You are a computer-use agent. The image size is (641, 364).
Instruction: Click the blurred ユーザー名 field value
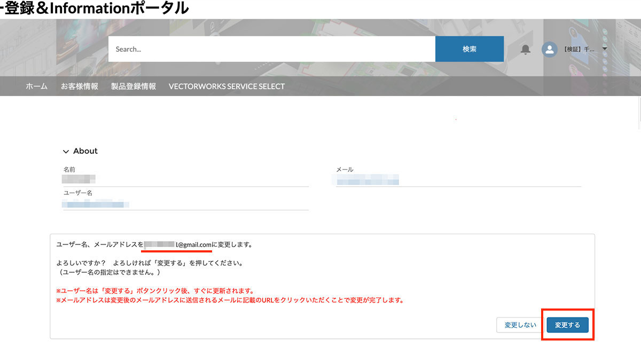(96, 203)
